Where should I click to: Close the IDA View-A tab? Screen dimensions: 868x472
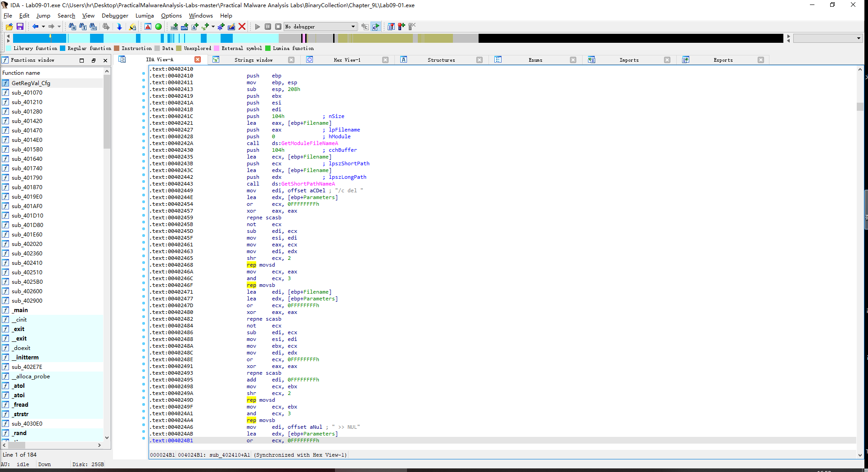(x=198, y=59)
